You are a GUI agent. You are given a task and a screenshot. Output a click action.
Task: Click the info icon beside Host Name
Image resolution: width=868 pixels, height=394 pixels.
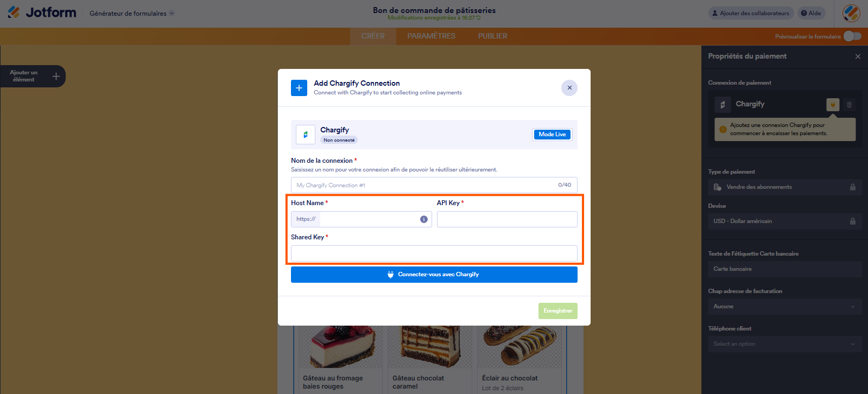[x=423, y=219]
